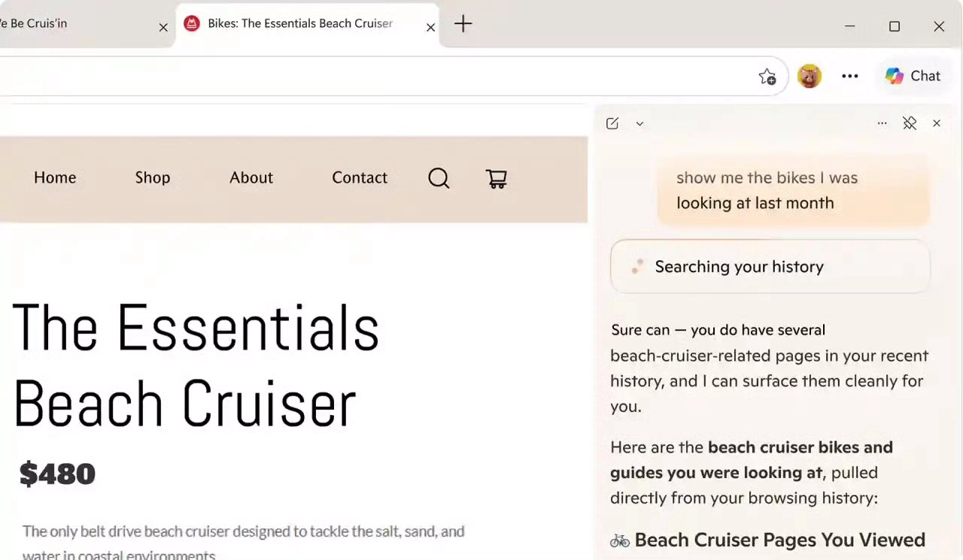Click the bicycle emoji in the Copilot response

(x=620, y=540)
